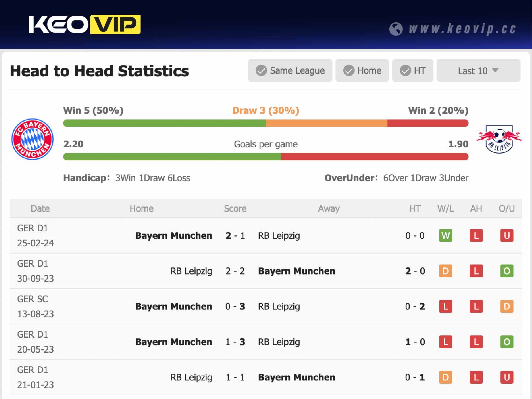Open the Last 10 dropdown
Image resolution: width=532 pixels, height=399 pixels.
478,71
